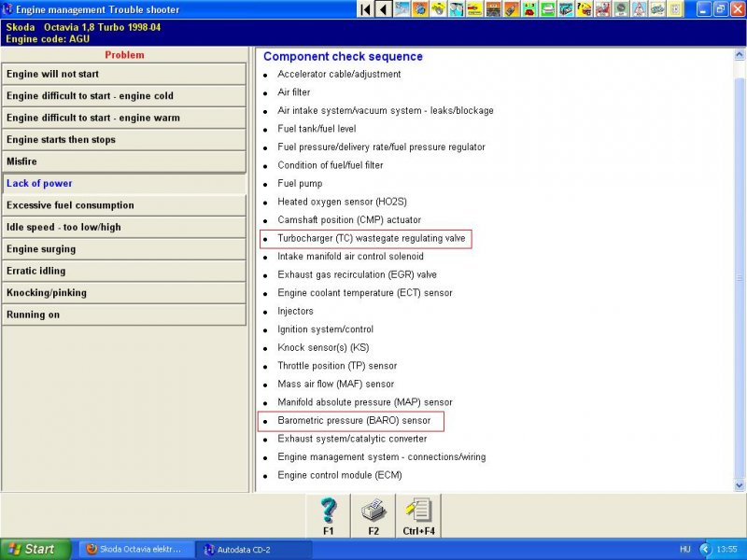The image size is (747, 560).
Task: Click the scrollbar up arrow in component list
Action: tap(740, 55)
